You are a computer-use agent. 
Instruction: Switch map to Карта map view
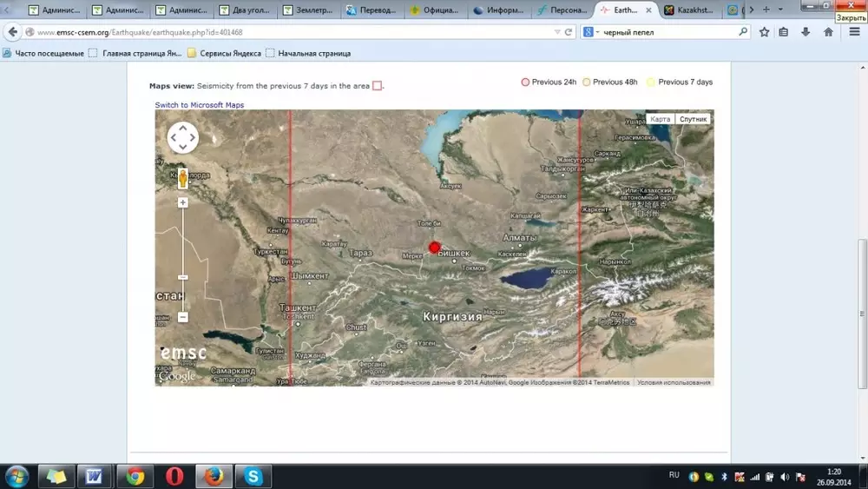tap(661, 119)
